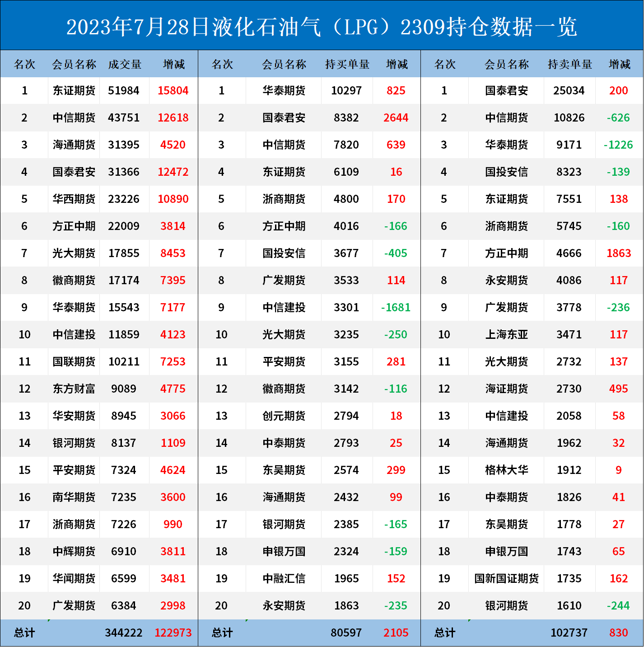Screen dimensions: 644x647
Task: Select the short position value 25034
Action: (x=569, y=91)
